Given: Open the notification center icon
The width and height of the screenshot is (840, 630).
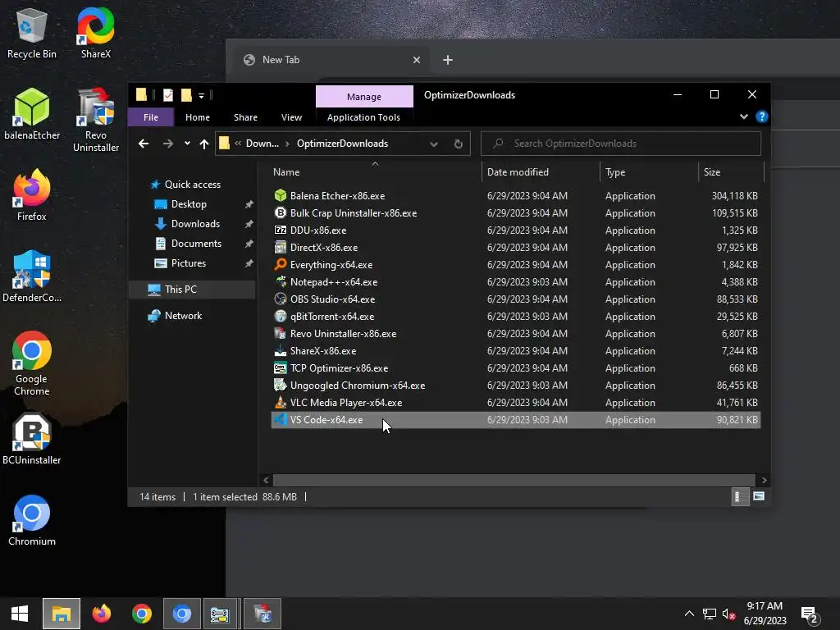Looking at the screenshot, I should tap(810, 614).
